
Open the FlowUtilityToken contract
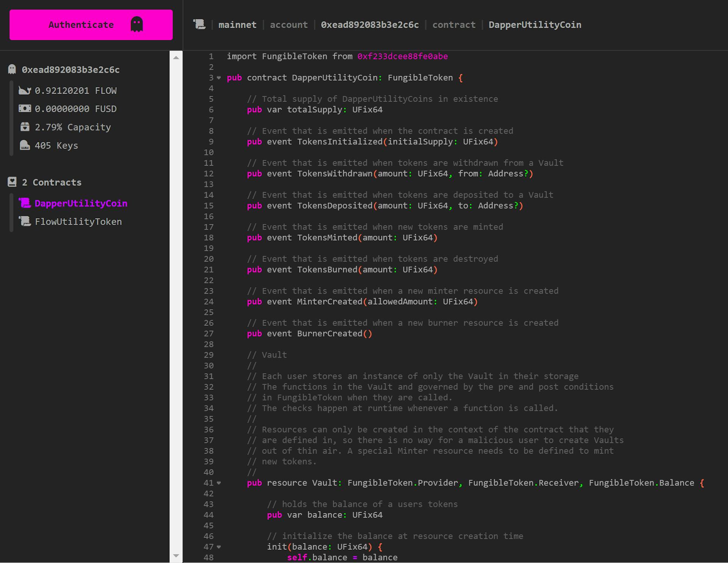click(78, 222)
